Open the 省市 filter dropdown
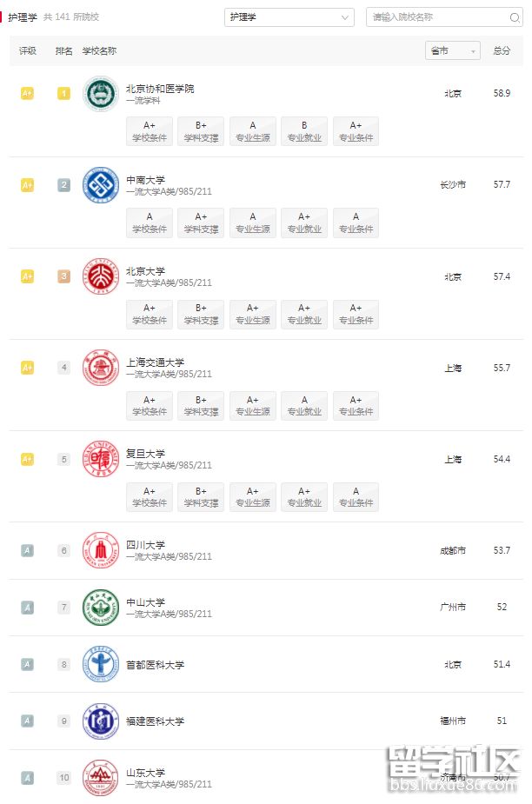This screenshot has width=532, height=804. [453, 50]
